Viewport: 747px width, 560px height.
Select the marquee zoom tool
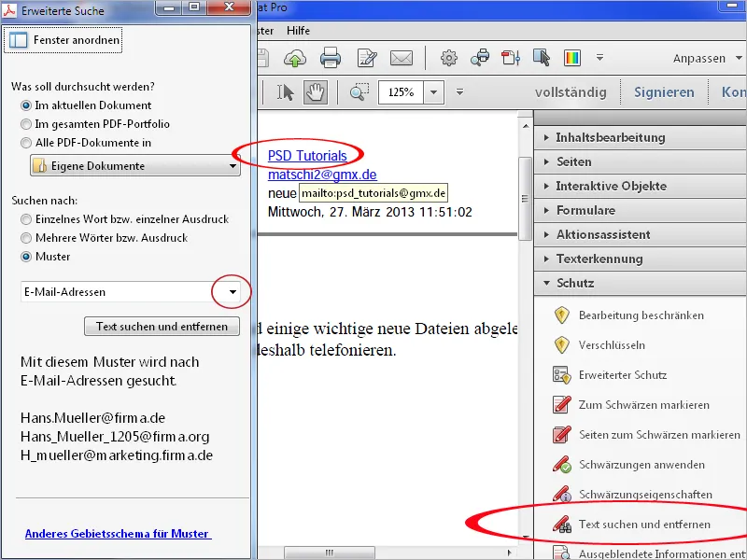point(359,91)
